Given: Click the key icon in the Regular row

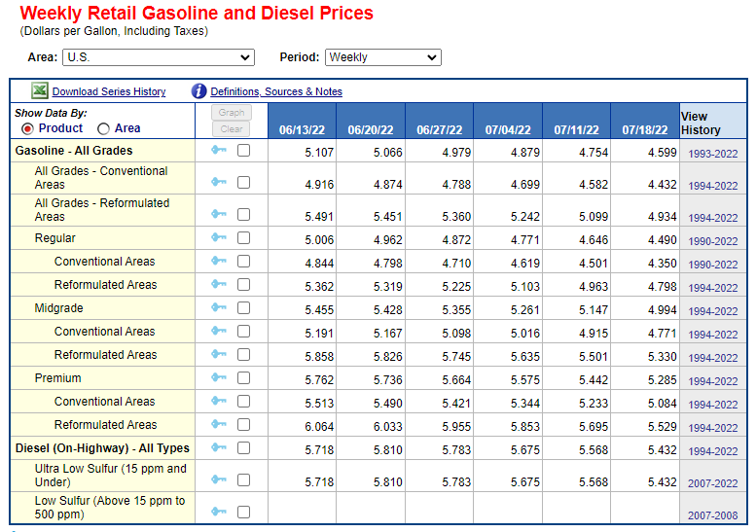Looking at the screenshot, I should pos(219,238).
